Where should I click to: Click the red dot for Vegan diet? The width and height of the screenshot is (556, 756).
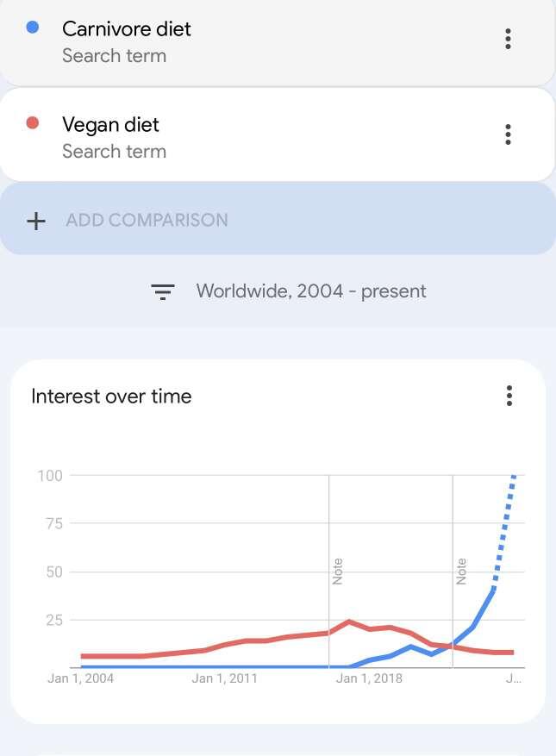tap(32, 123)
